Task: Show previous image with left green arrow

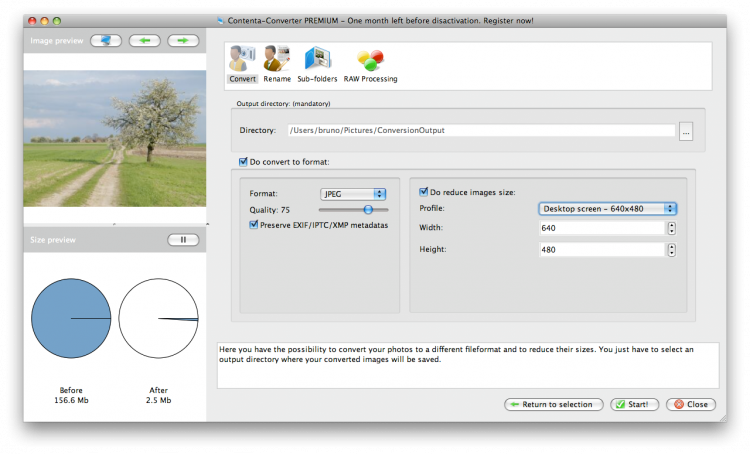Action: pos(144,41)
